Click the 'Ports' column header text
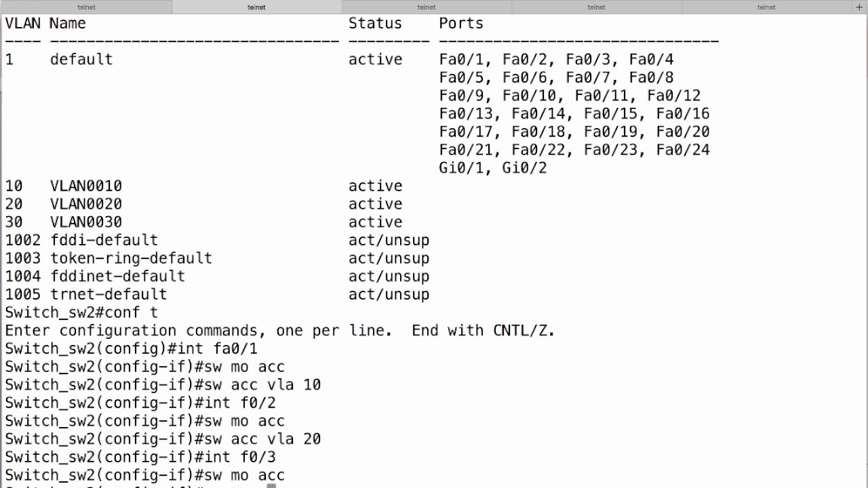This screenshot has height=488, width=868. pyautogui.click(x=461, y=23)
